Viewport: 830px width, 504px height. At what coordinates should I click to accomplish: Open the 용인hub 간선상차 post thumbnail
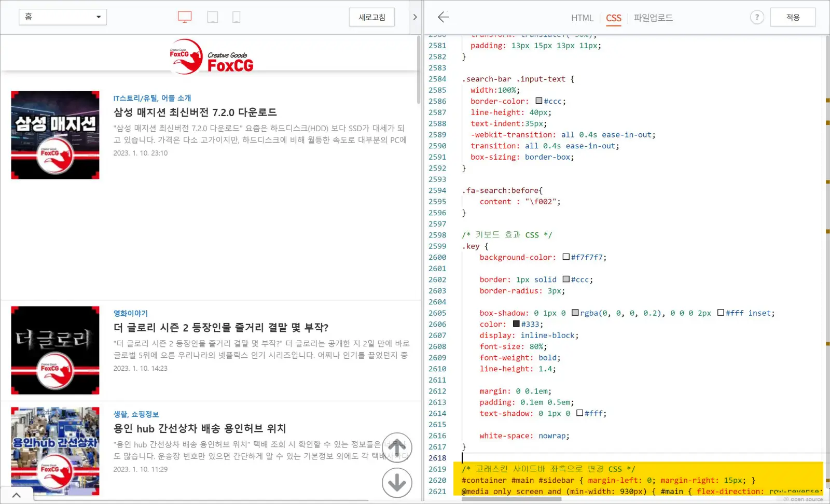pyautogui.click(x=55, y=451)
